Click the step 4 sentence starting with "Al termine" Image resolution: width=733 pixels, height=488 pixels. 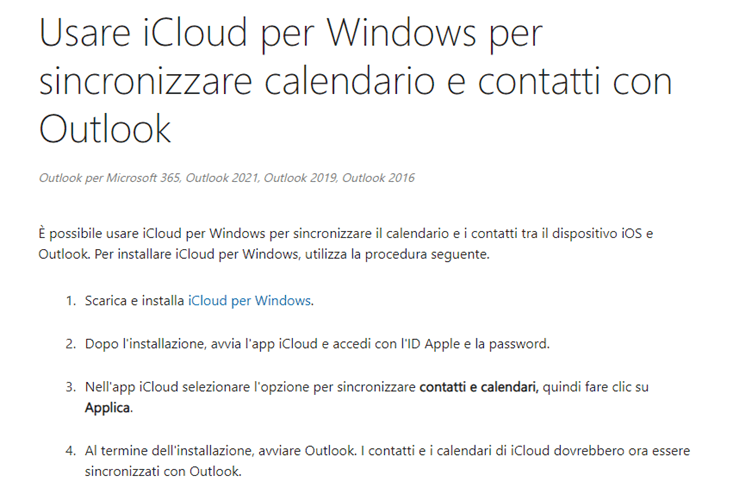(x=387, y=461)
